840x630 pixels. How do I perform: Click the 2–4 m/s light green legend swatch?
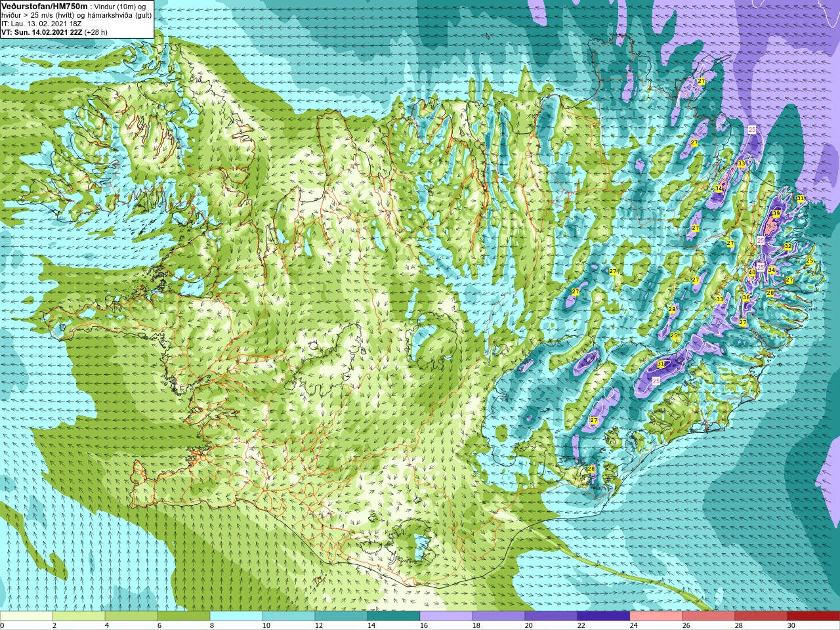tap(79, 616)
